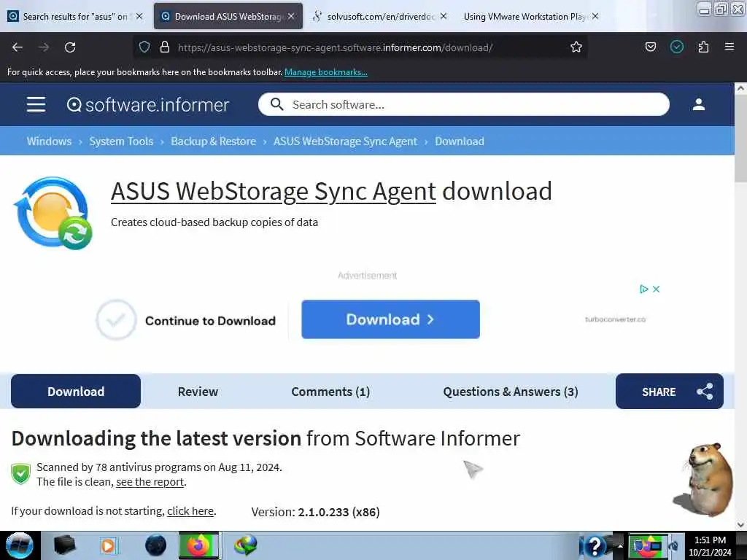Click the "click here" download link
Screen dimensions: 747x560
(190, 511)
